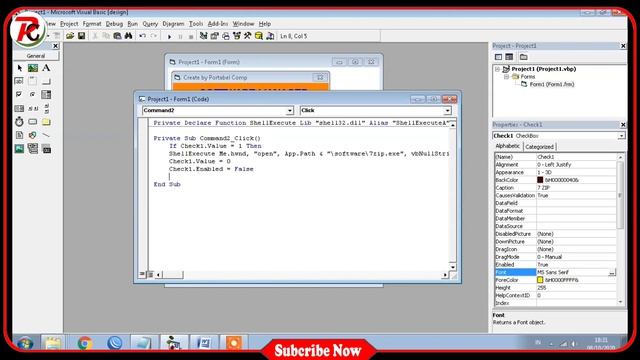Switch to Alphabetic properties tab
The height and width of the screenshot is (360, 640).
507,146
